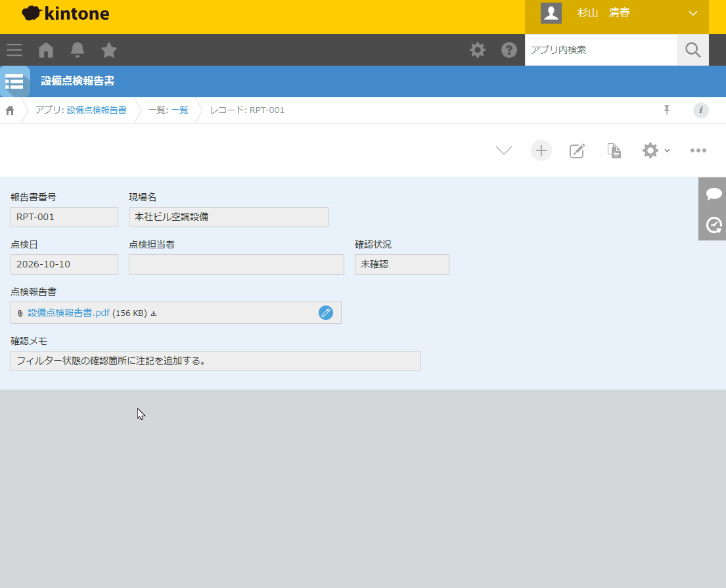Viewport: 726px width, 588px height.
Task: Click the 設備点検報告書 app title
Action: click(78, 81)
